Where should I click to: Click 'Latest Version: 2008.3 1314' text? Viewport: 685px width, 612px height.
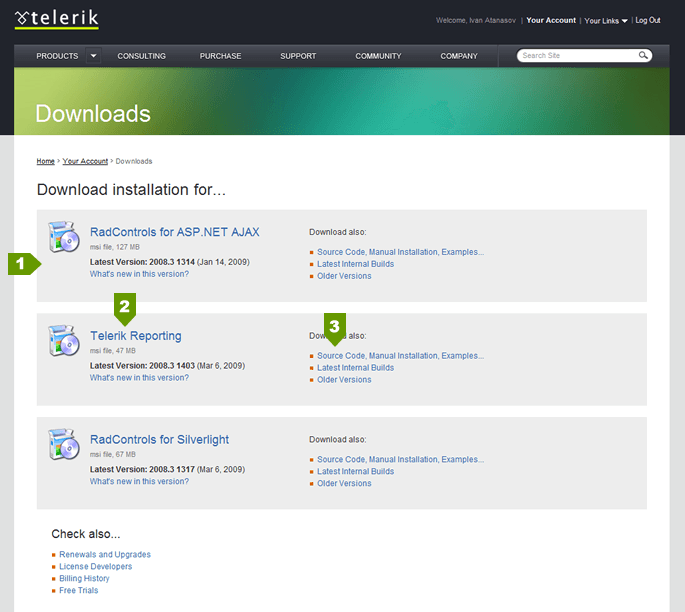[x=142, y=262]
